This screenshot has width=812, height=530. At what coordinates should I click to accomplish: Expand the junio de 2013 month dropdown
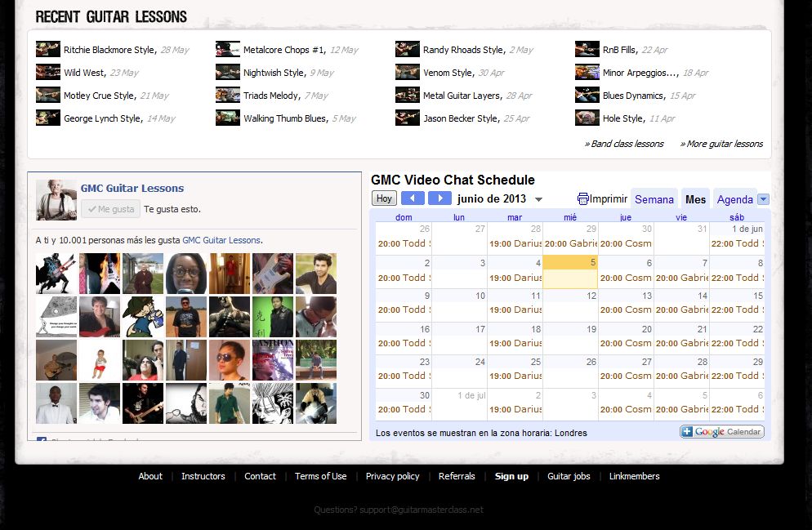pyautogui.click(x=538, y=199)
